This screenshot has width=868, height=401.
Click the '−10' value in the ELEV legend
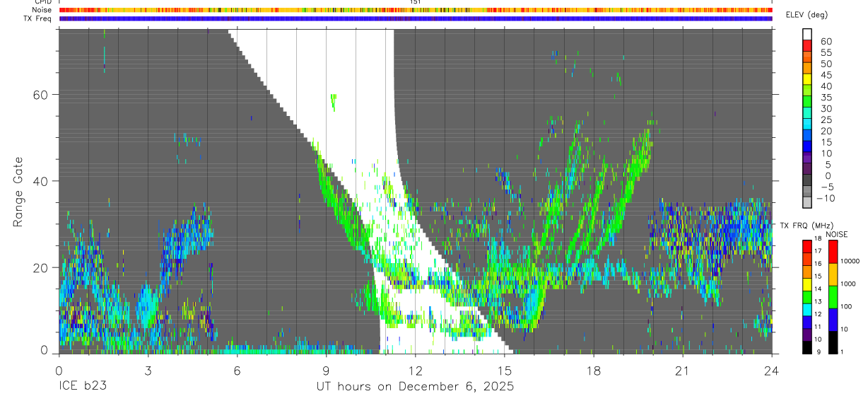[825, 199]
